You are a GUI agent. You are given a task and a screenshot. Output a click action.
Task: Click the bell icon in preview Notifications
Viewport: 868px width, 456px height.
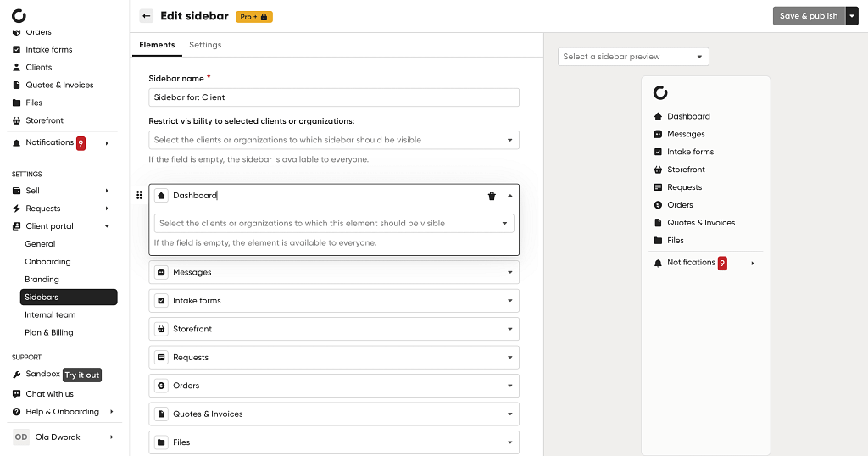tap(658, 264)
